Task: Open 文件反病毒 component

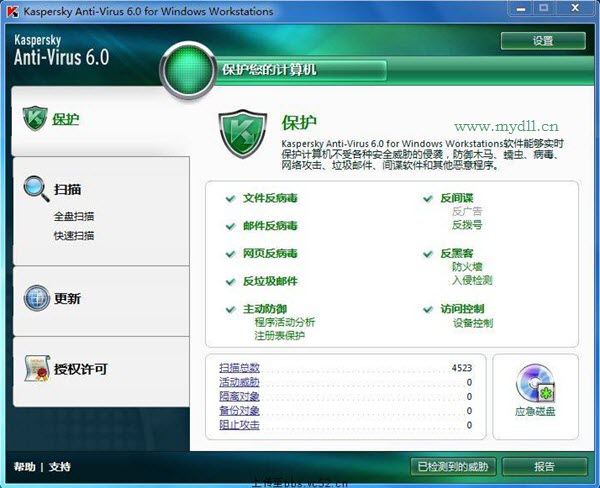Action: coord(270,198)
